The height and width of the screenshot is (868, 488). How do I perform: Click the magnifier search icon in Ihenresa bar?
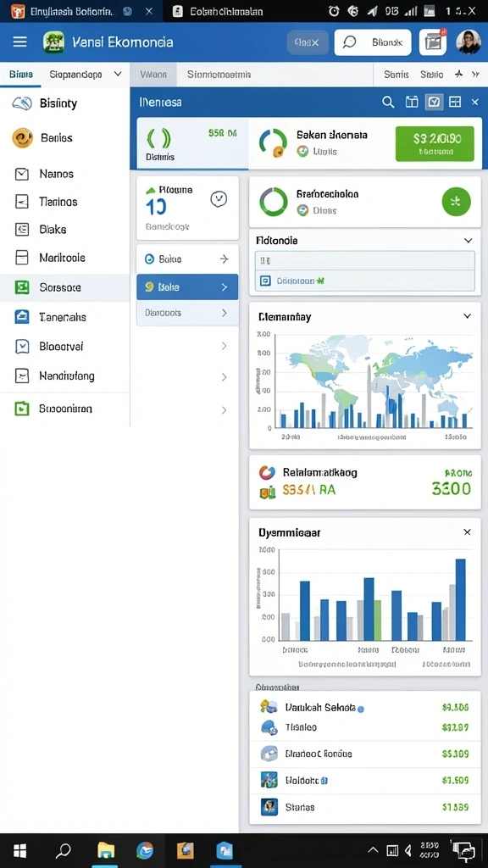pyautogui.click(x=388, y=102)
